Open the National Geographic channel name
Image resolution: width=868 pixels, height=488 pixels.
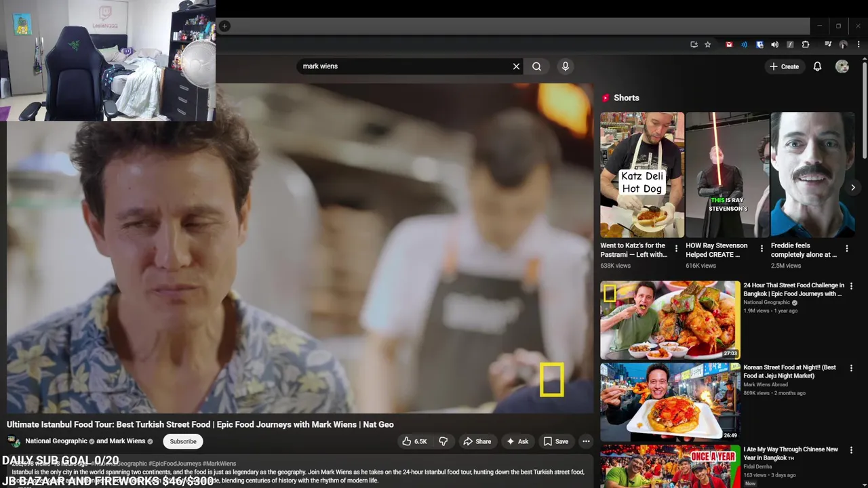coord(56,441)
